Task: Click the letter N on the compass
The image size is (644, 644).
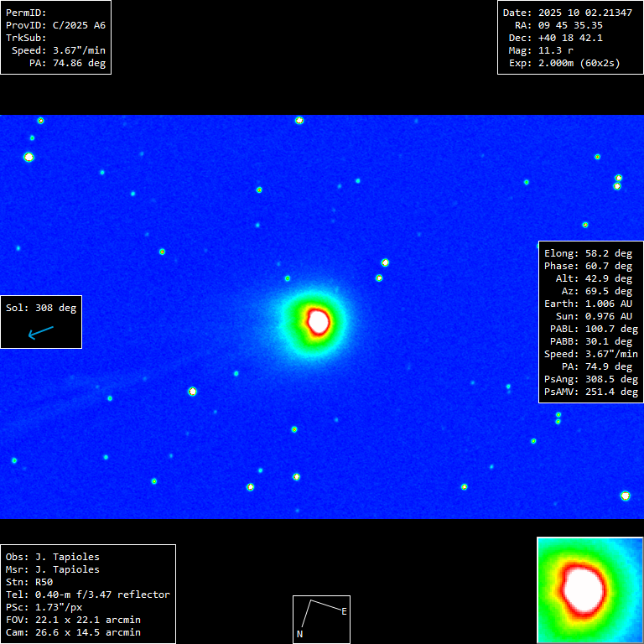Action: click(x=299, y=635)
